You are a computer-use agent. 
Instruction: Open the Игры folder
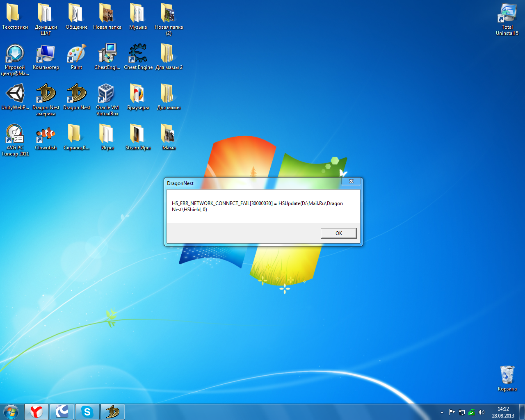click(107, 137)
